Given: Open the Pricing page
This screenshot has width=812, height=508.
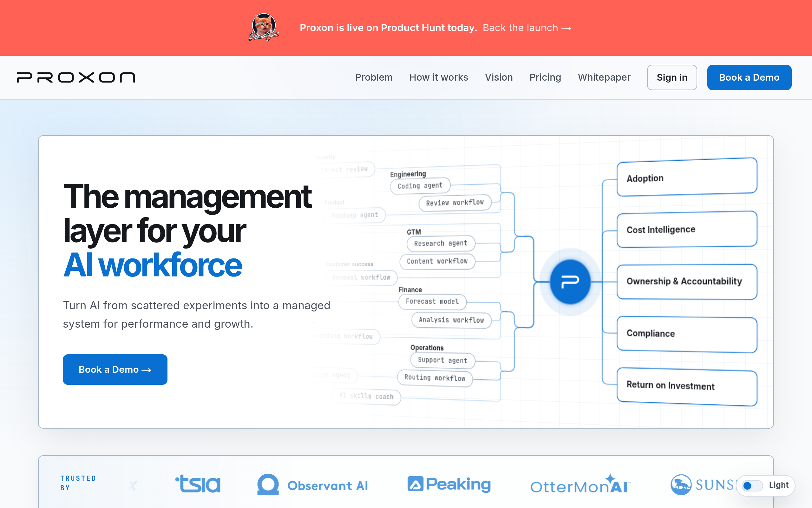Looking at the screenshot, I should [545, 77].
